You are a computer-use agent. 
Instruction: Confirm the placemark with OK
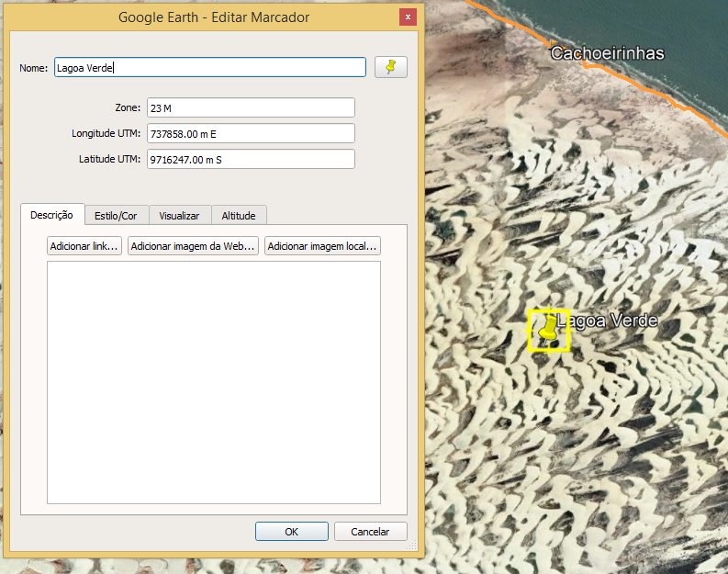(x=291, y=531)
